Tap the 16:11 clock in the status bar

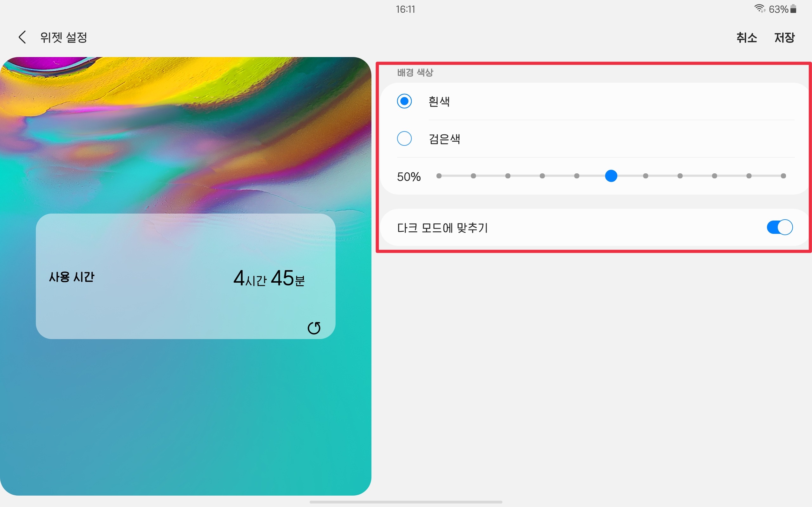point(405,9)
